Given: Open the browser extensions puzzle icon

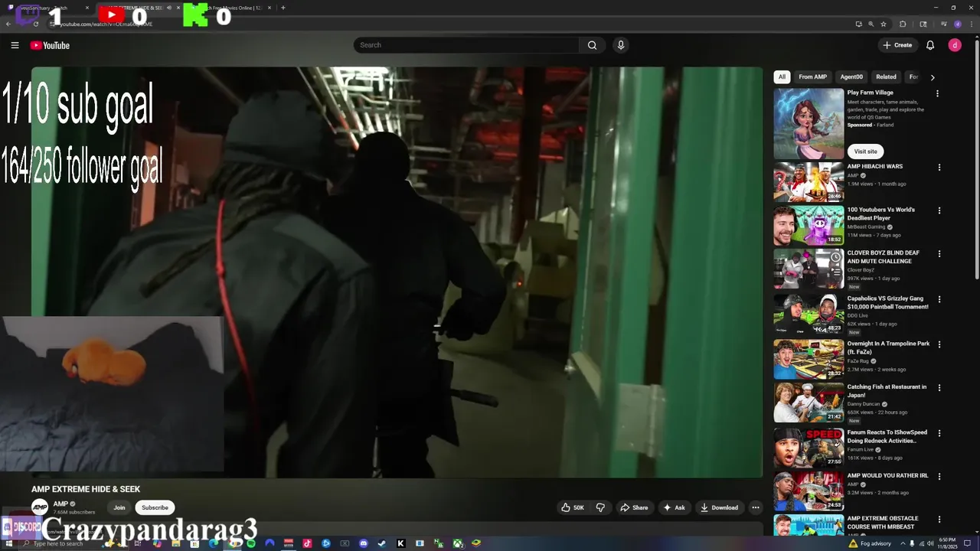Looking at the screenshot, I should [x=903, y=24].
